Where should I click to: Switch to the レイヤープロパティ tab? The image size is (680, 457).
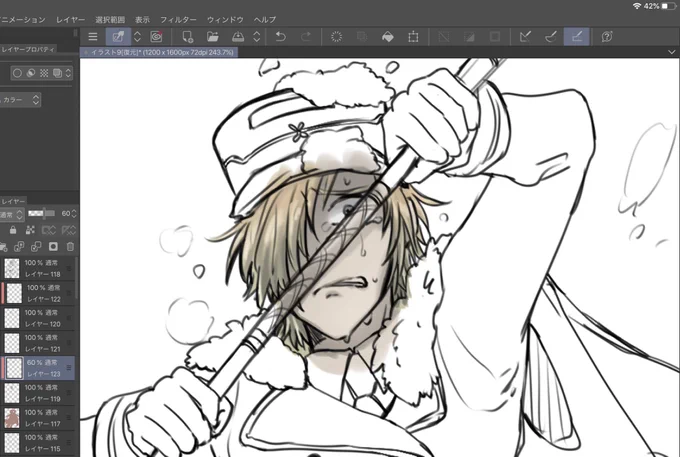tap(28, 49)
